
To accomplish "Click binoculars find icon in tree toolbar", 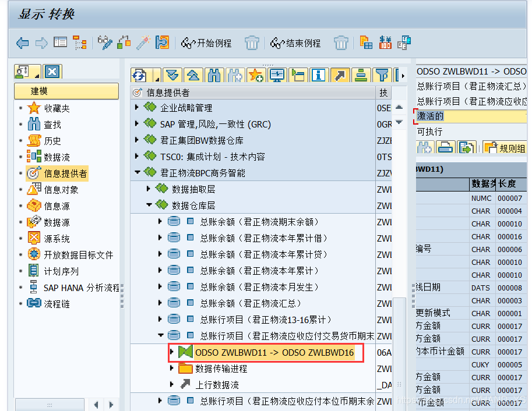I will point(214,75).
